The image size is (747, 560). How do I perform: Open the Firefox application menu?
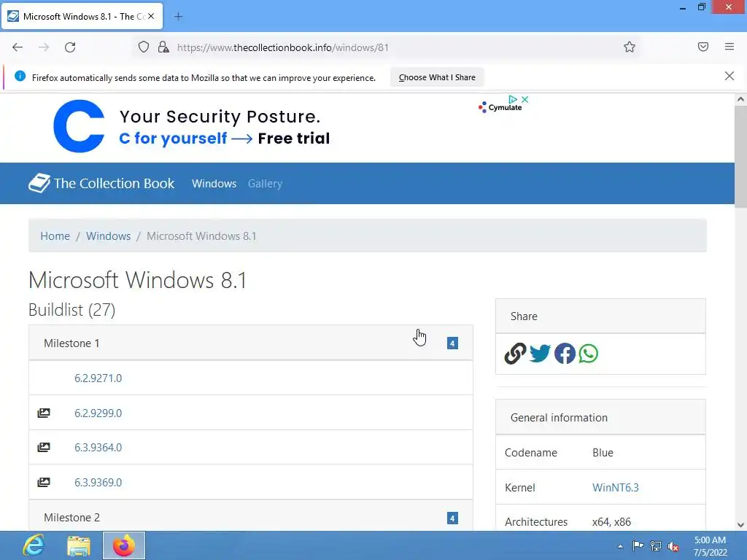point(729,47)
